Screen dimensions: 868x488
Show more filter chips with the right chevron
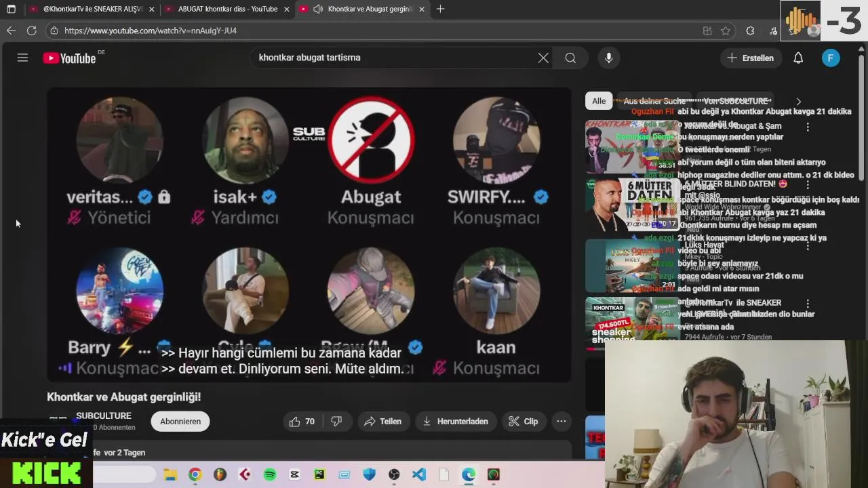pos(798,101)
